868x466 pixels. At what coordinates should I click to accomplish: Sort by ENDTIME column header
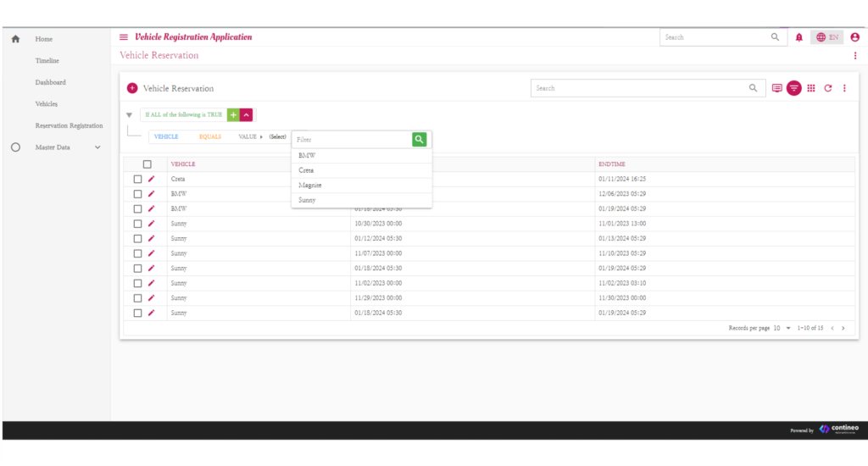point(612,164)
